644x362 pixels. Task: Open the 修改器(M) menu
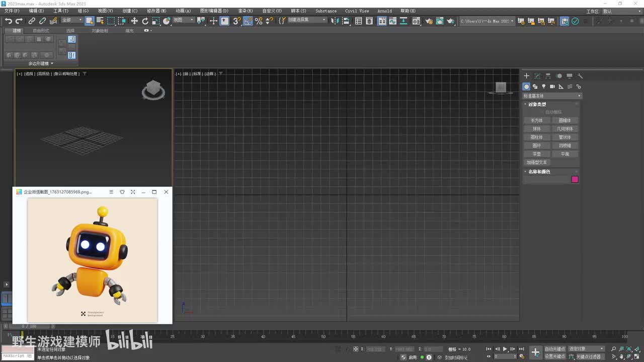click(x=156, y=11)
